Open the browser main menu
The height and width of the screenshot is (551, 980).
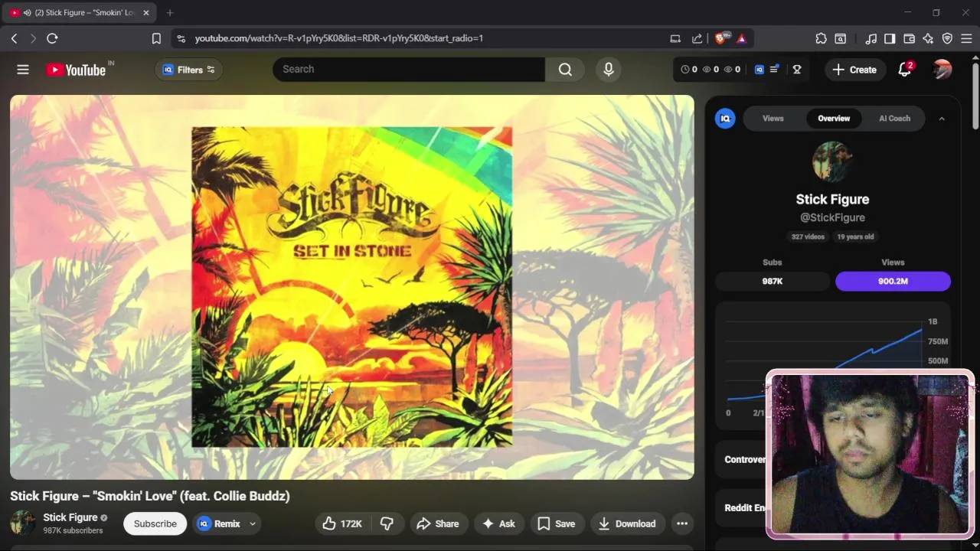click(x=966, y=38)
